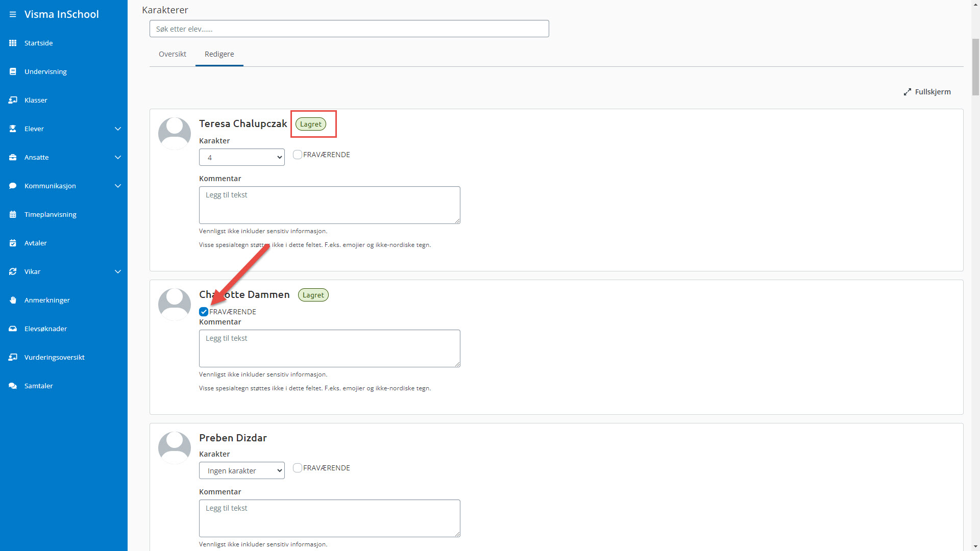This screenshot has height=551, width=980.
Task: Uncheck FRAVÆRENDE for Charlotte Dammen
Action: [x=204, y=312]
